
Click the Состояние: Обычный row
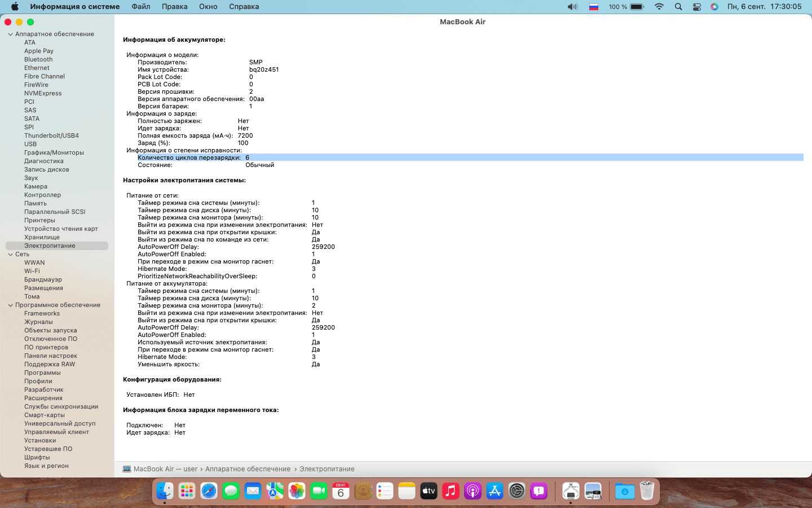click(206, 165)
